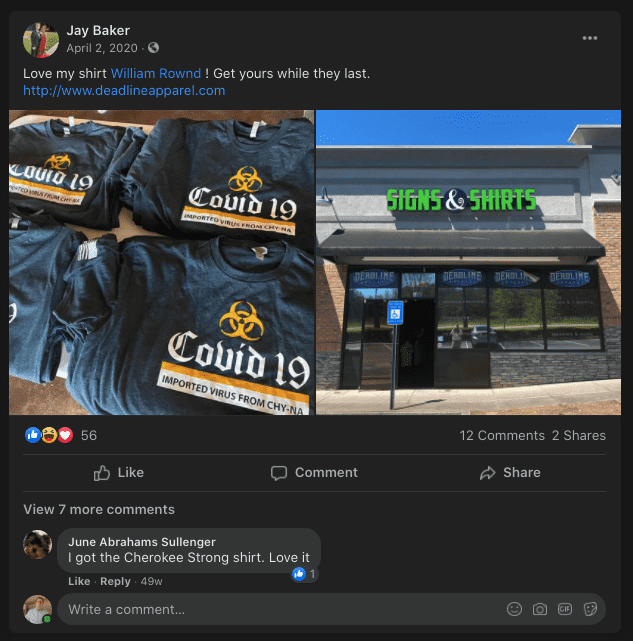Screen dimensions: 633x641
Task: Open the deadlineapparel.com link
Action: pyautogui.click(x=124, y=90)
